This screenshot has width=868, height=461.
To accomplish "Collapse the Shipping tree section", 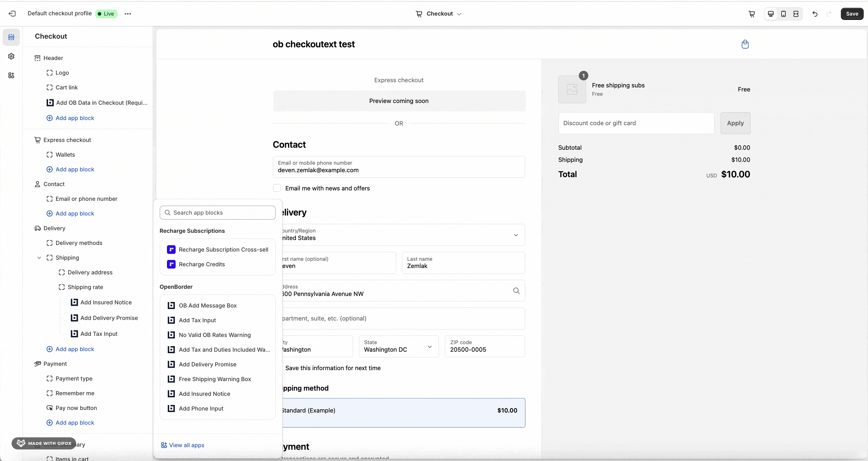I will pos(39,258).
